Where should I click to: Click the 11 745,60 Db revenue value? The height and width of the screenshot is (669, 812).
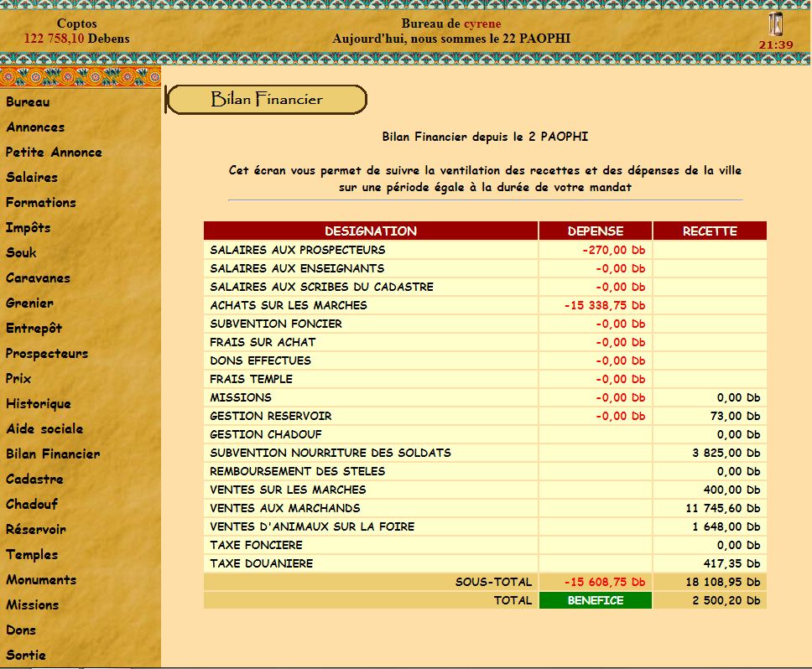click(x=723, y=508)
